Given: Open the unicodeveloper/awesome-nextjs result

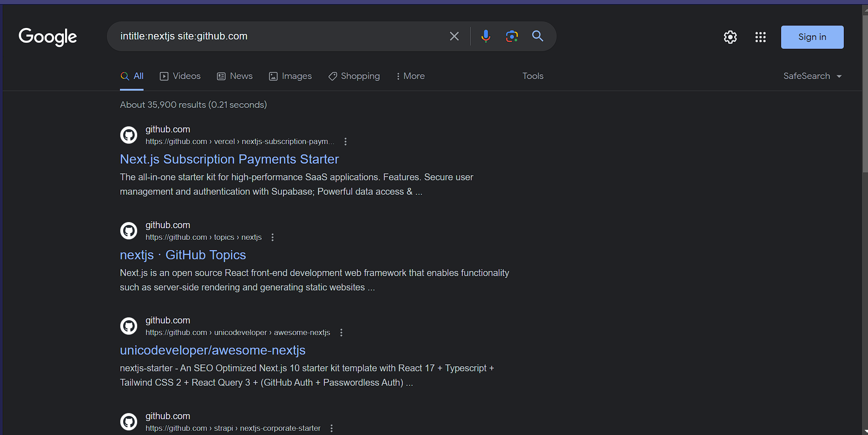Looking at the screenshot, I should click(212, 350).
